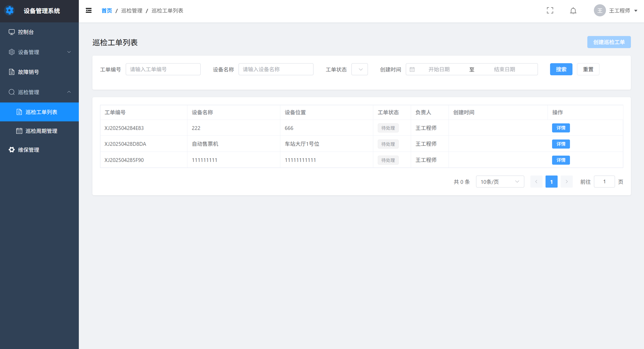Screen dimensions: 644x349
Task: Open the 10条/页 page size dropdown
Action: coord(500,182)
